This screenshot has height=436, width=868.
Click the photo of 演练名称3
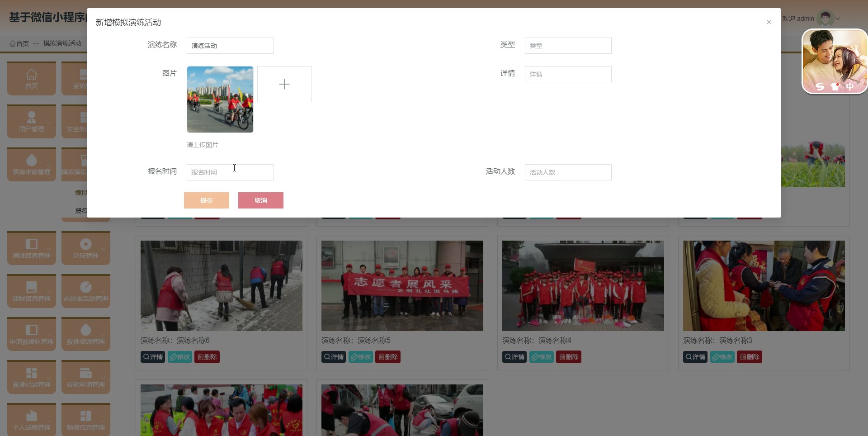764,286
